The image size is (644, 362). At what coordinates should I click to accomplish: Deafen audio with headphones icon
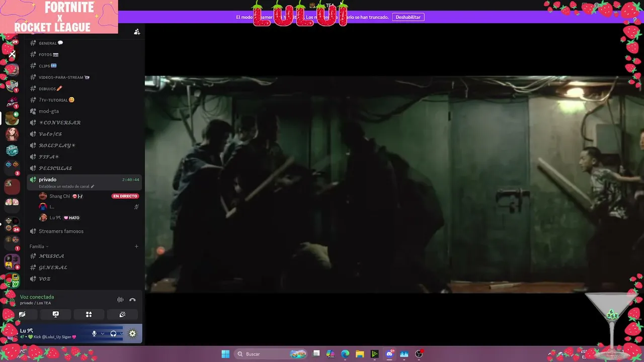[x=113, y=333]
